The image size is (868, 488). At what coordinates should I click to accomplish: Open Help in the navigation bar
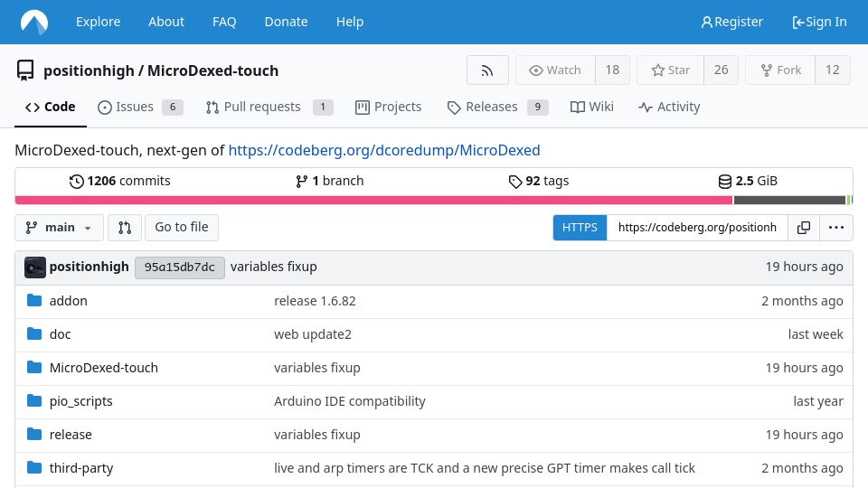350,22
